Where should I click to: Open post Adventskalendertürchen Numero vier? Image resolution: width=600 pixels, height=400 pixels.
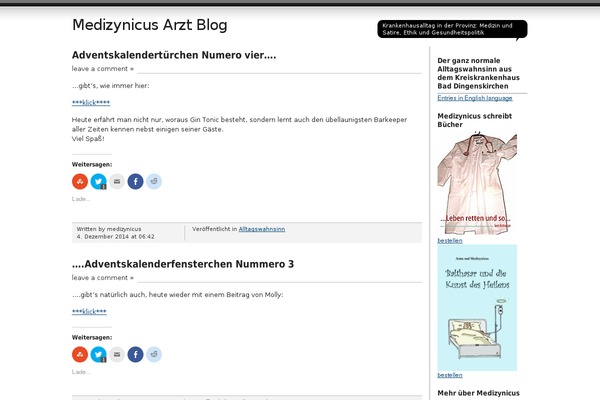click(x=174, y=55)
